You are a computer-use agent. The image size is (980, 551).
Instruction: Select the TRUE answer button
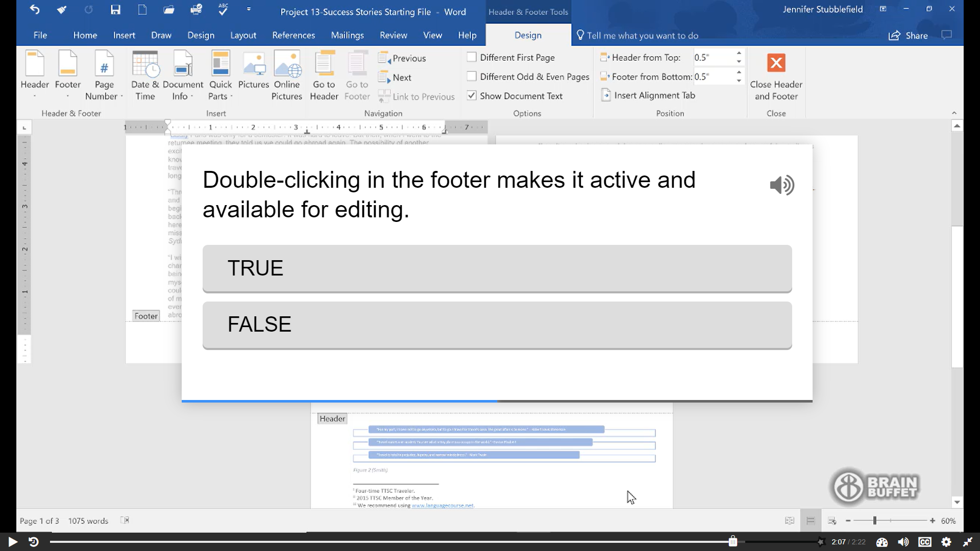(x=497, y=268)
